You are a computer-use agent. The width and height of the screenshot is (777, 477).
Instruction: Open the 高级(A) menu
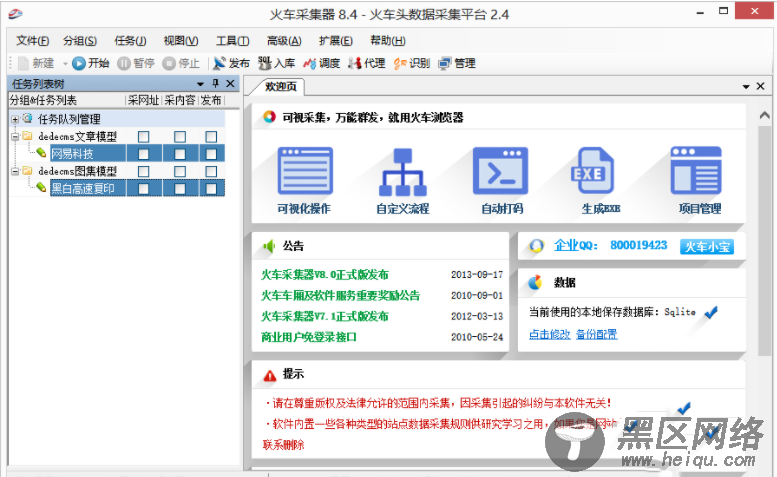point(284,41)
